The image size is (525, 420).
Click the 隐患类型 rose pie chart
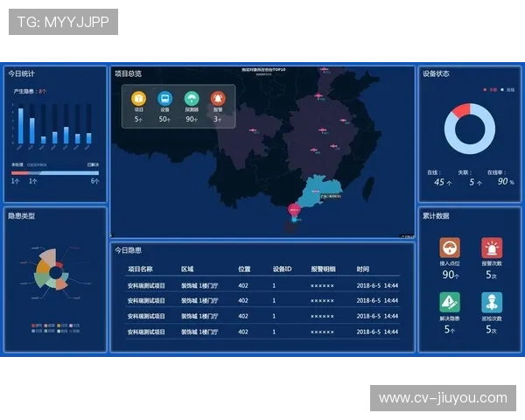52,274
